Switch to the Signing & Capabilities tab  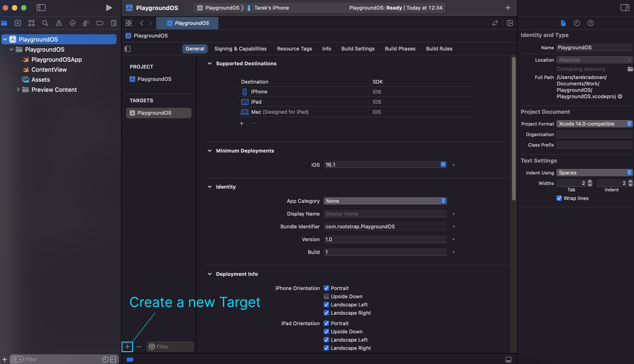click(x=240, y=49)
